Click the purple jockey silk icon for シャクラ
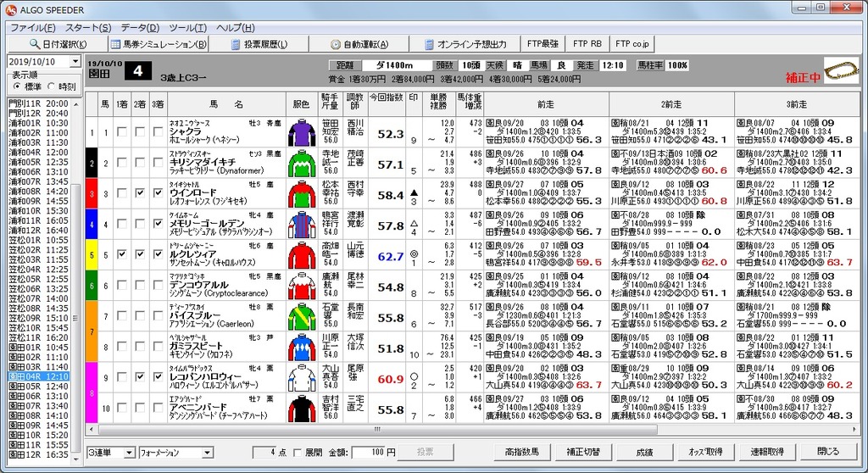This screenshot has height=473, width=868. pos(302,132)
